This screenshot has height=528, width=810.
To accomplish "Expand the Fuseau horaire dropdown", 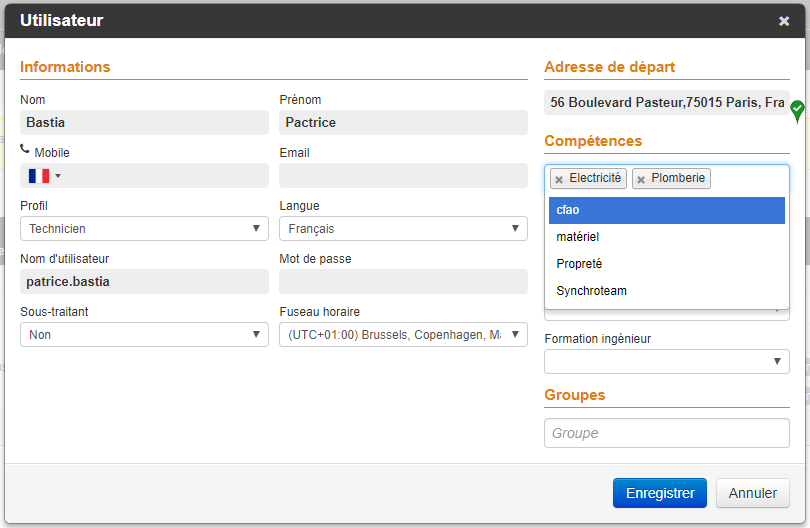I will [x=403, y=335].
